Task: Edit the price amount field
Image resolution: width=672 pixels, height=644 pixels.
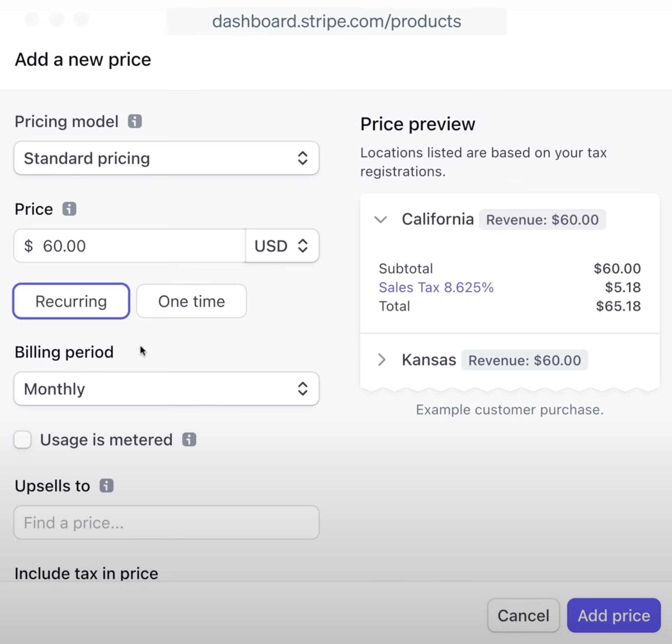Action: pos(130,246)
